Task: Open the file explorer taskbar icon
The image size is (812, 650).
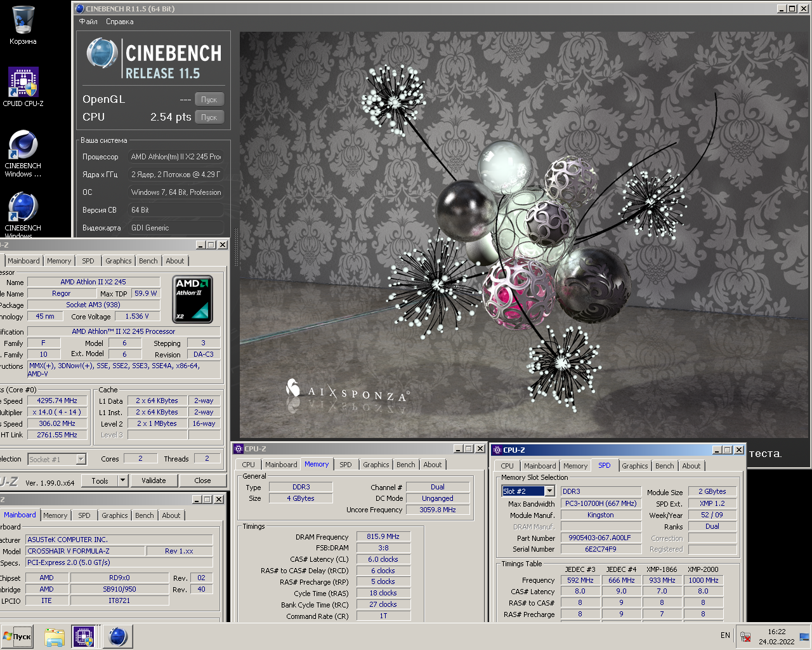Action: [x=55, y=637]
